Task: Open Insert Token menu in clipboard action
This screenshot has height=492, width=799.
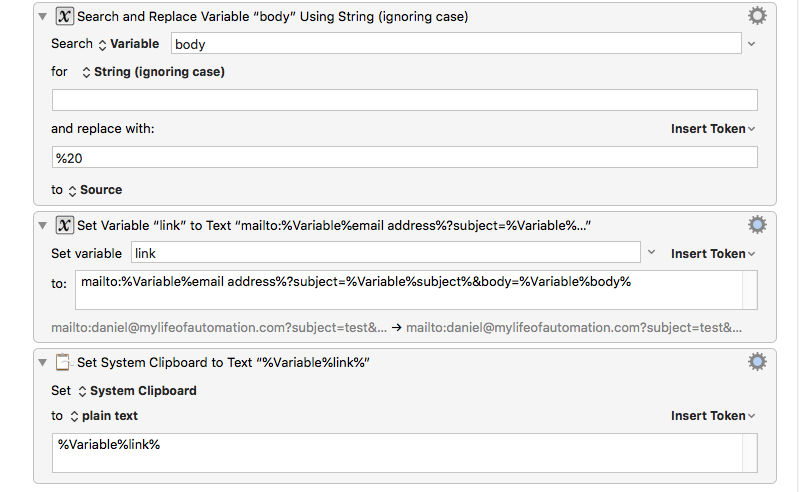Action: tap(712, 416)
